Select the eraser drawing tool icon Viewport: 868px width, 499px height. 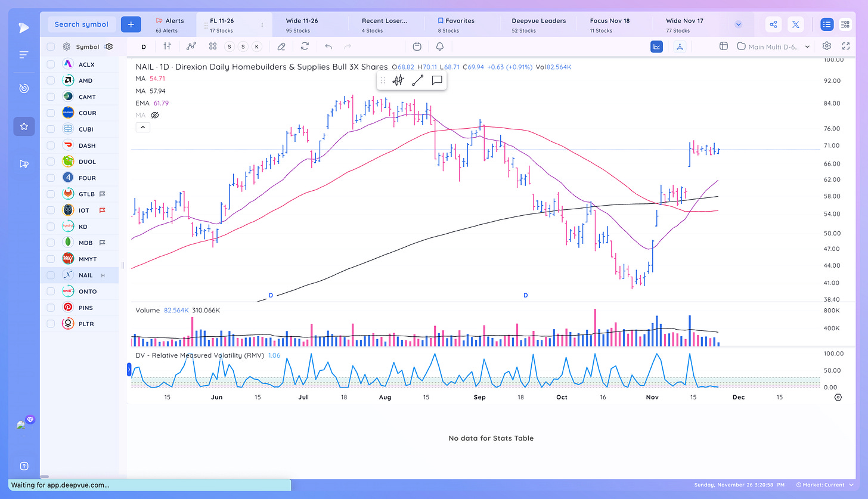click(281, 46)
